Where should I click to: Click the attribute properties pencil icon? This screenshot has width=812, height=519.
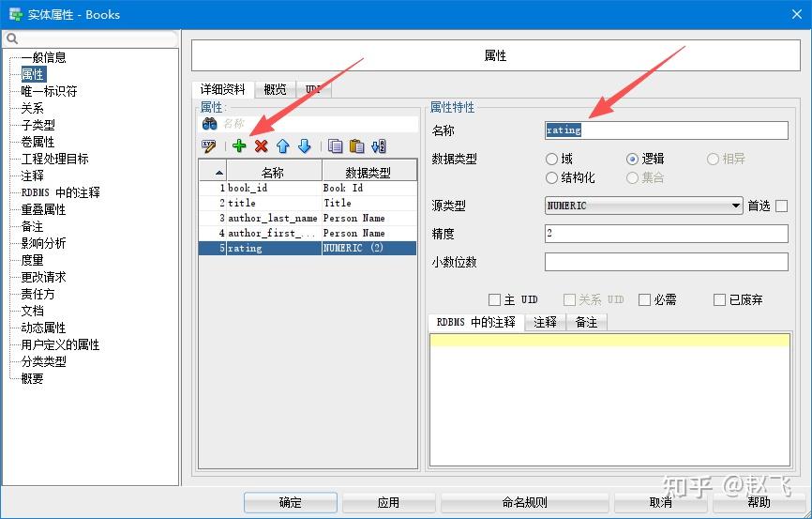(x=209, y=146)
